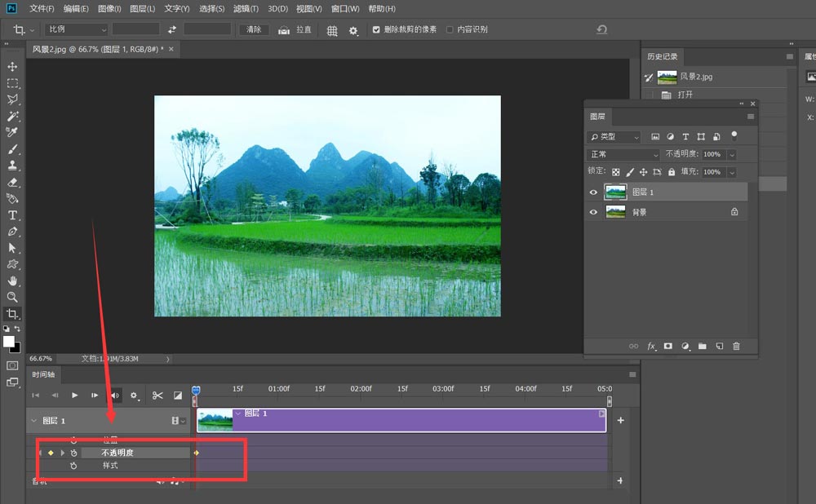Select the Eraser tool
This screenshot has width=816, height=504.
coord(12,182)
